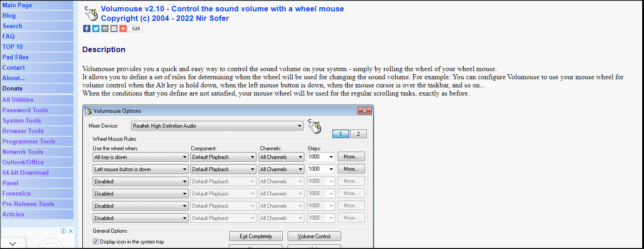The image size is (644, 249).
Task: Click the 526 share counter bubble
Action: click(x=136, y=29)
